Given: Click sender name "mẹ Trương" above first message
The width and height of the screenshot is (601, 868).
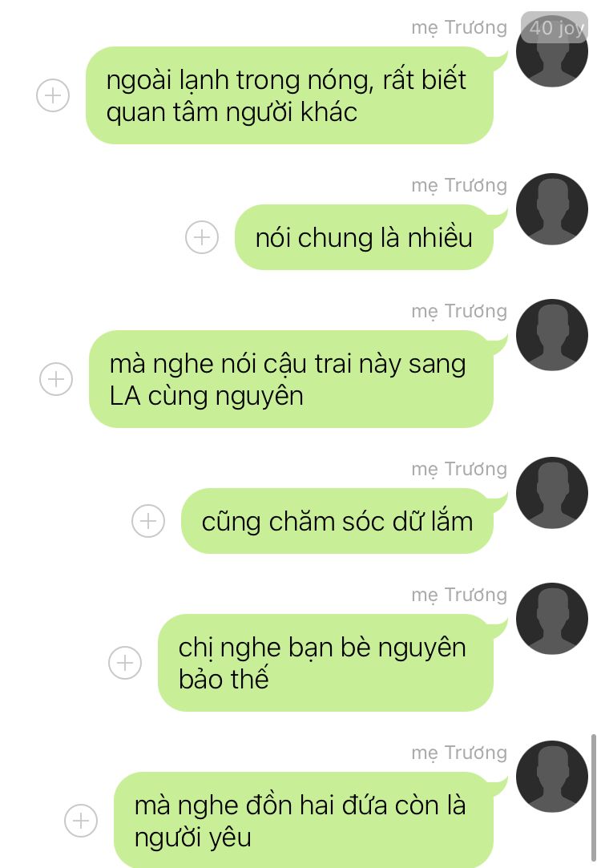Looking at the screenshot, I should 459,27.
